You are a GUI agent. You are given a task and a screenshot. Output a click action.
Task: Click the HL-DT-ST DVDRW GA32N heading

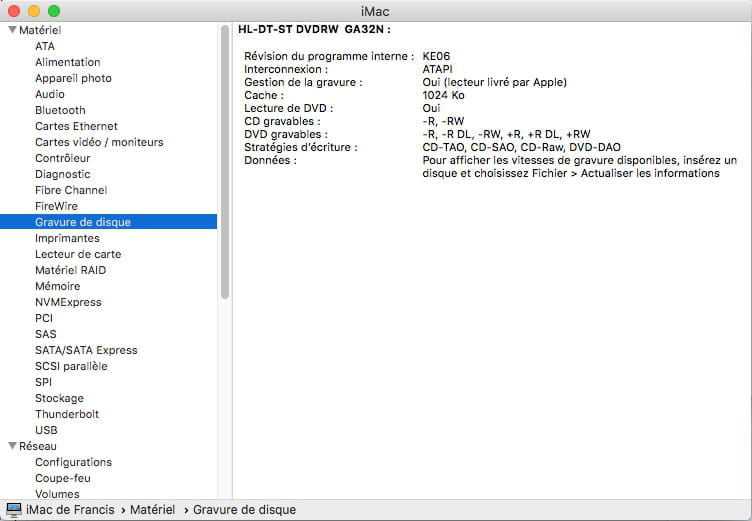[315, 29]
